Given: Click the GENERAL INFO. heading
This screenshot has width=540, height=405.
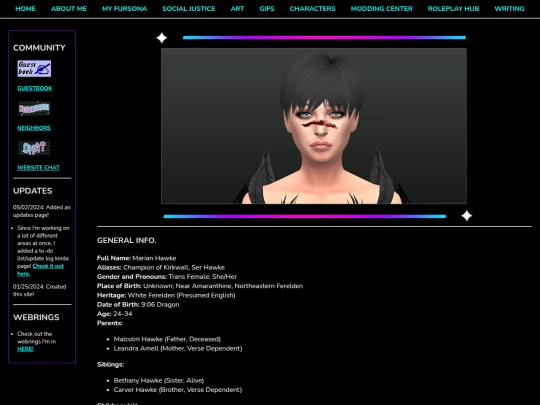Looking at the screenshot, I should click(126, 240).
